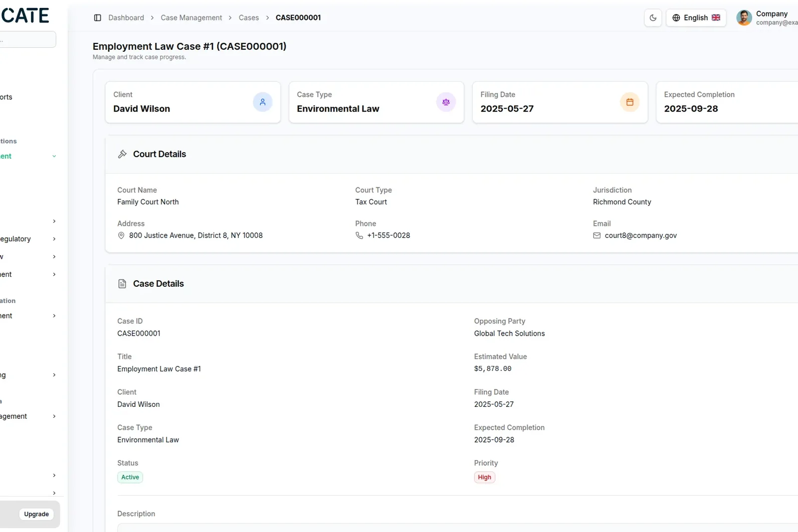The width and height of the screenshot is (798, 532).
Task: Click the 'agement' sidebar menu label
Action: click(x=13, y=416)
